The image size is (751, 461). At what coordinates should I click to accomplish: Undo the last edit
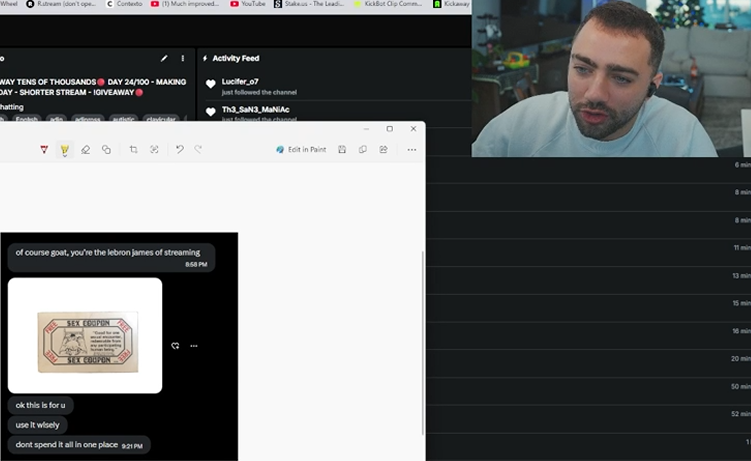point(180,149)
